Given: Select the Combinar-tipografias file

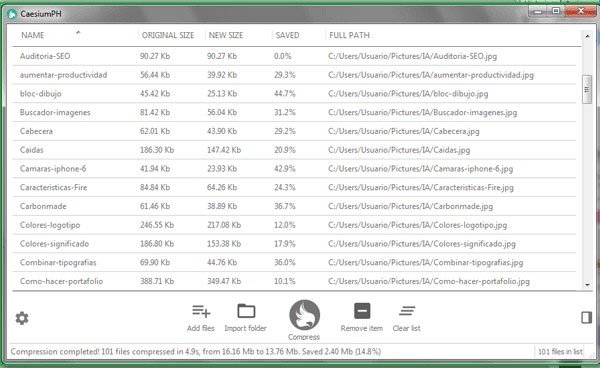Looking at the screenshot, I should pos(294,262).
